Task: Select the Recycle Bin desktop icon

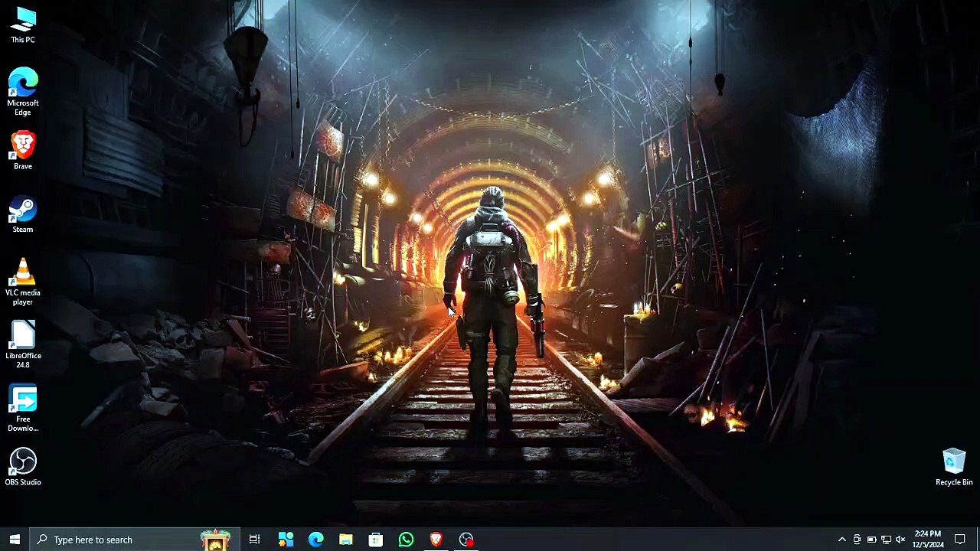Action: 954,467
